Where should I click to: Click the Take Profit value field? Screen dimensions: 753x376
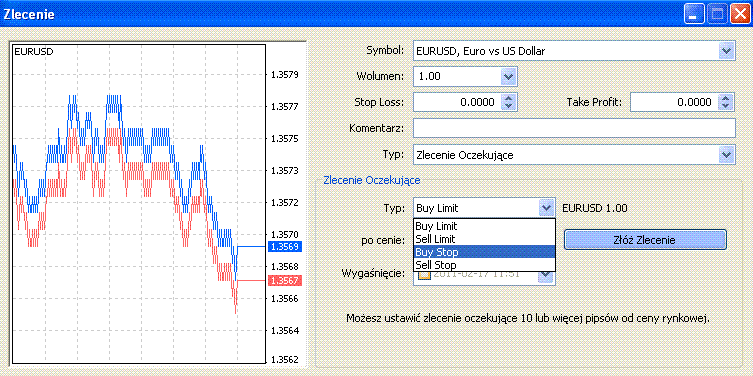[x=674, y=102]
